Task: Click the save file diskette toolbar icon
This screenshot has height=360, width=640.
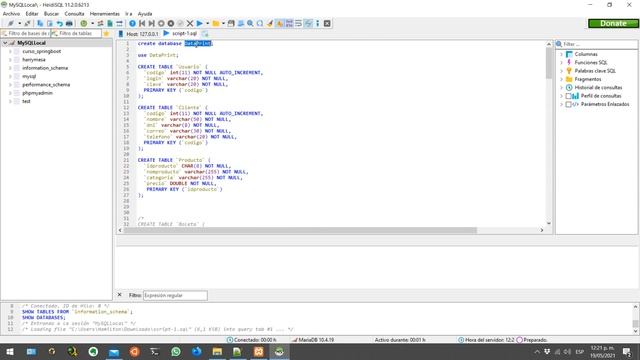Action: click(231, 24)
